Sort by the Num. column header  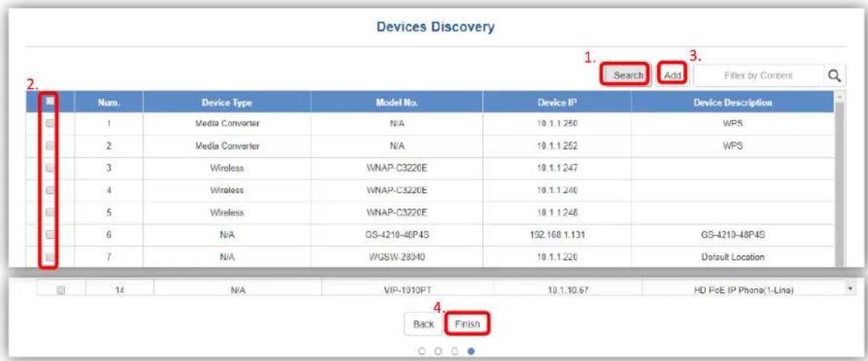[110, 103]
